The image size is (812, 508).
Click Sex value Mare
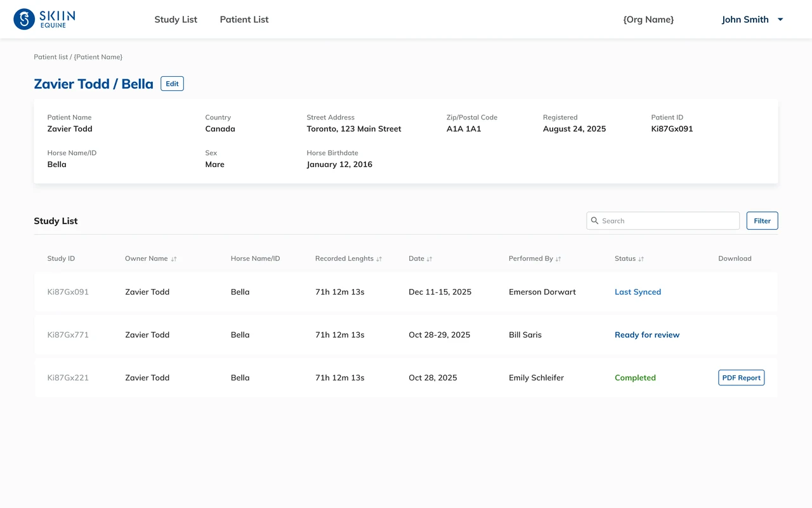tap(214, 164)
